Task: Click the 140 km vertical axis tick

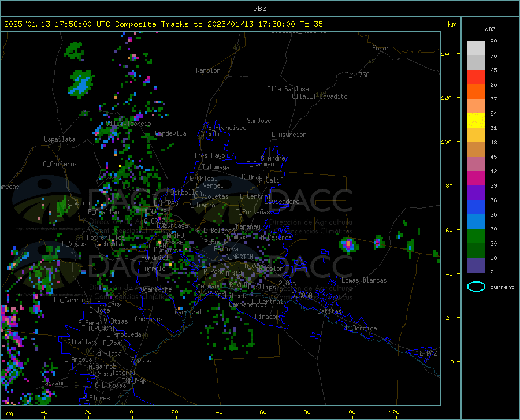Action: tap(447, 54)
